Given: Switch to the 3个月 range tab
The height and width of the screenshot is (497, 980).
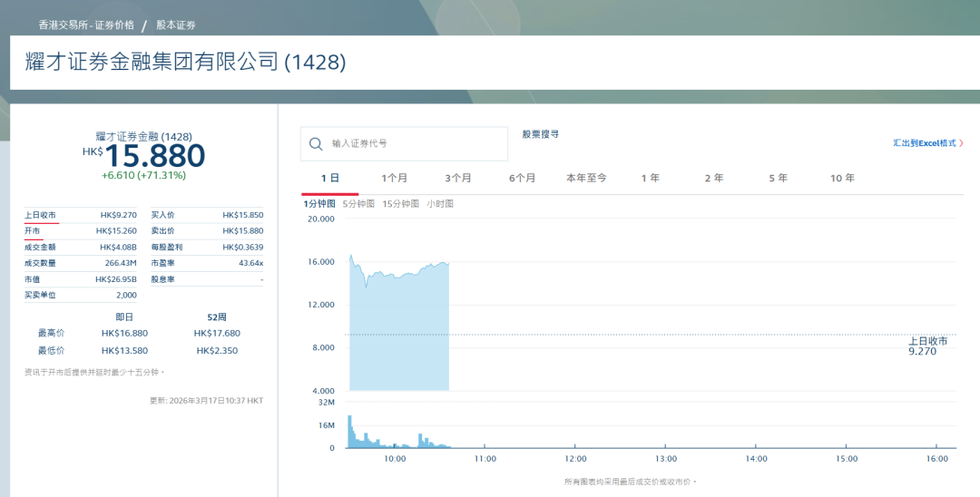Looking at the screenshot, I should tap(458, 179).
